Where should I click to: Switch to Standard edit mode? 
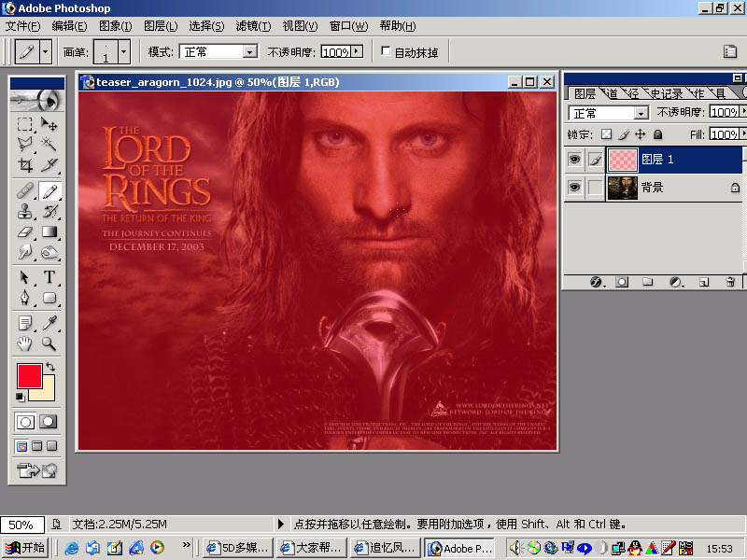(25, 422)
